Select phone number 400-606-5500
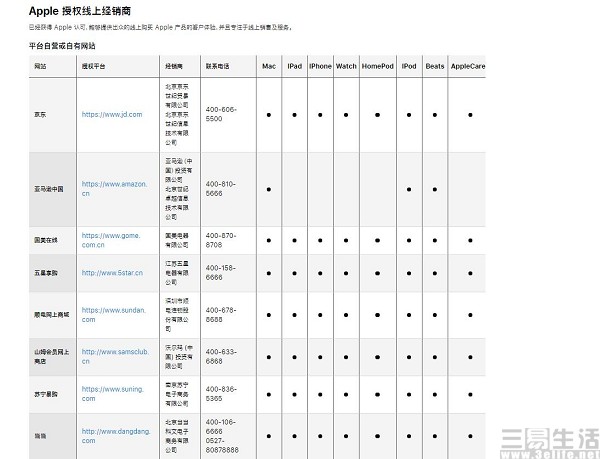This screenshot has width=600, height=459. click(221, 114)
